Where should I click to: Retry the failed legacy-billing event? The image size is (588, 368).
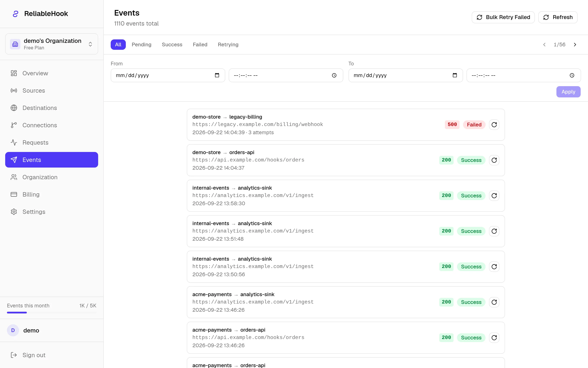(x=494, y=125)
